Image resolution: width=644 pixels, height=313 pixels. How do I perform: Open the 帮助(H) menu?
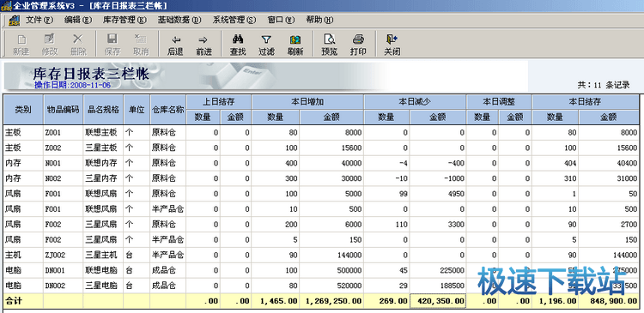click(320, 20)
